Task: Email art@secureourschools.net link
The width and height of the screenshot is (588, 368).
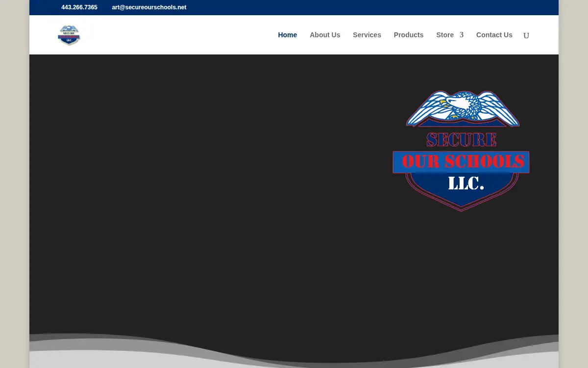Action: [x=149, y=7]
